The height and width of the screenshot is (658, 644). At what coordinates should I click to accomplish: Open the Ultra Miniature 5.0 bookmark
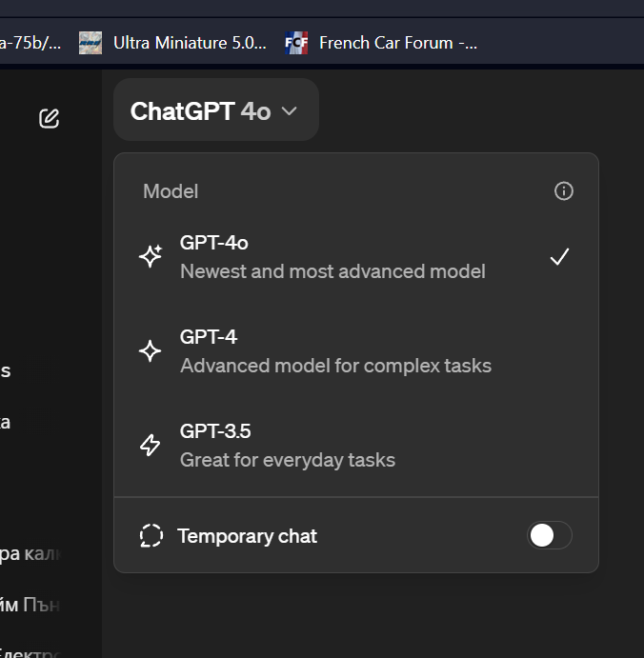(x=173, y=43)
